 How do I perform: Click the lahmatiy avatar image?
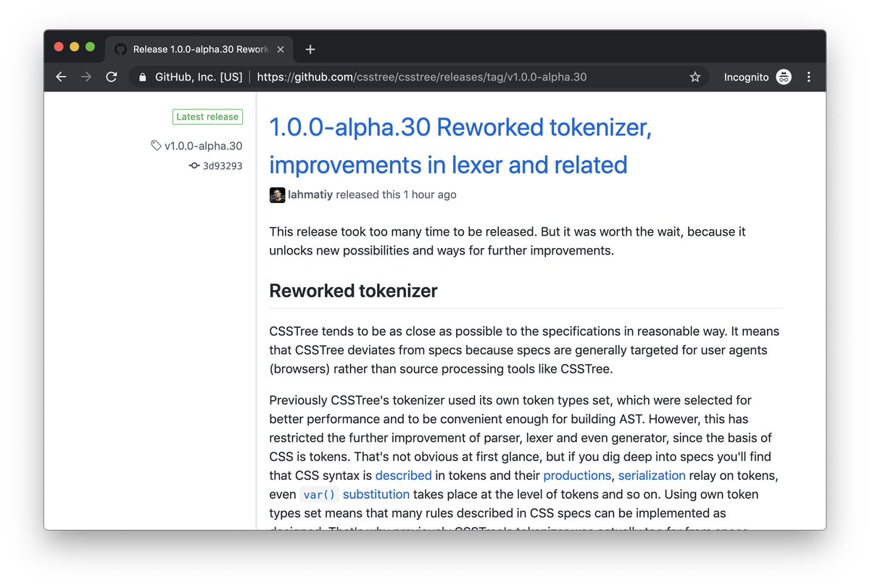[277, 195]
